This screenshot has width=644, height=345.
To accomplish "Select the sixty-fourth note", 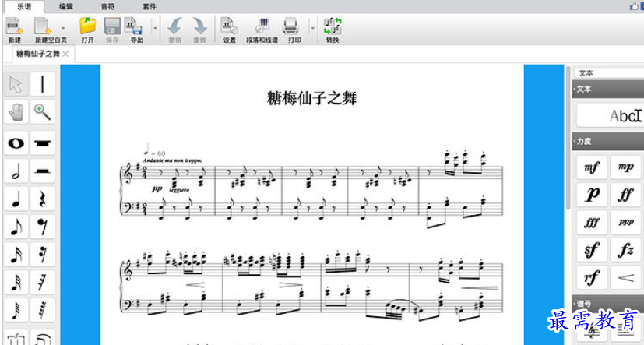I will (16, 310).
